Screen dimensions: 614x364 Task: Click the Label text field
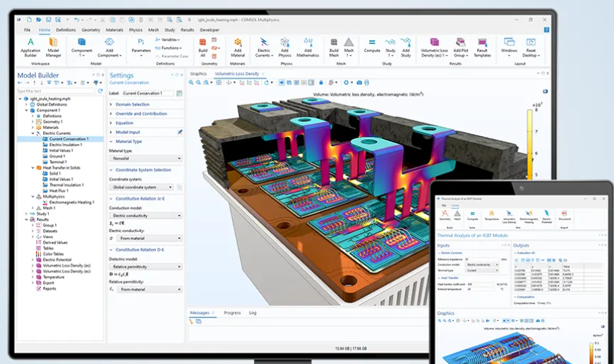(x=148, y=93)
